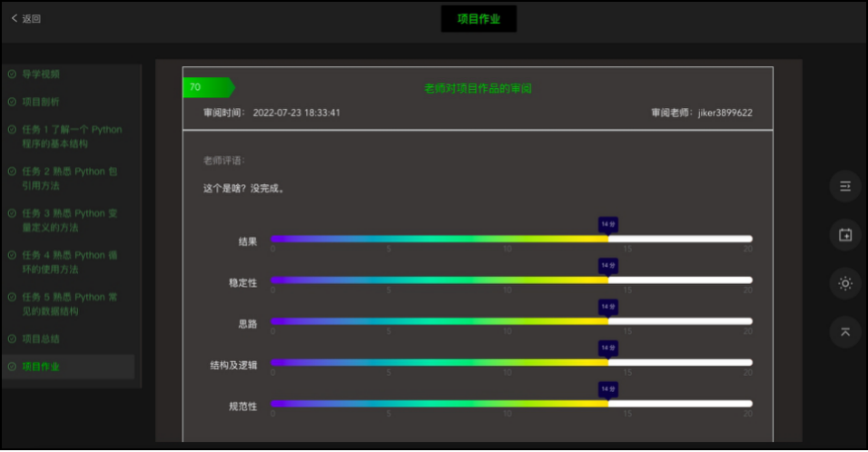Click the 审阅老师 label

(x=672, y=113)
